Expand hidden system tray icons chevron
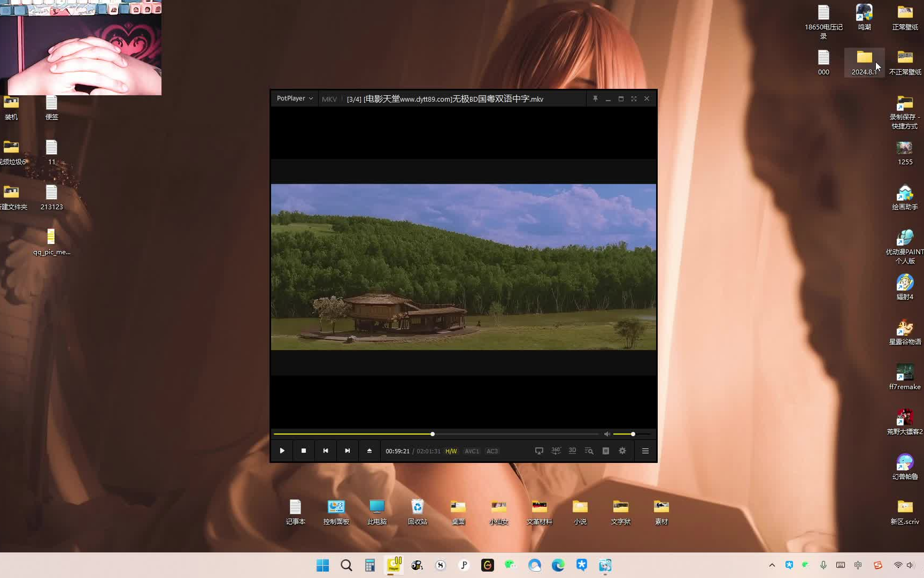This screenshot has width=924, height=578. (772, 565)
